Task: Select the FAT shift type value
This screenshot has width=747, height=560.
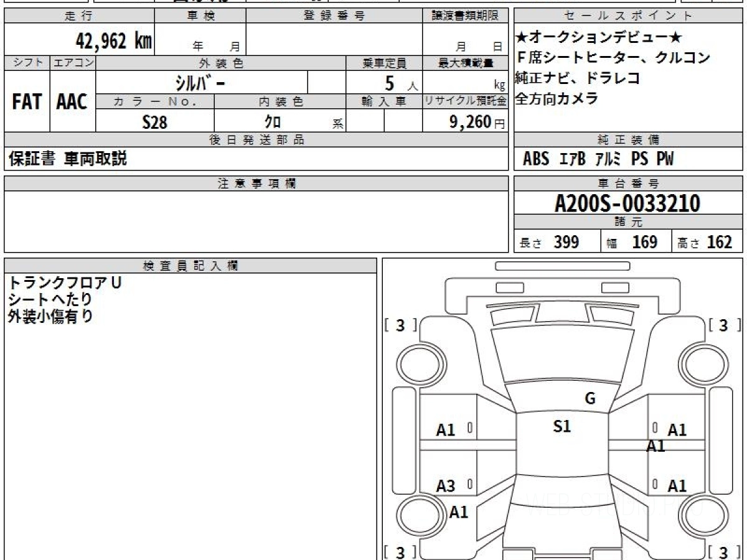Action: click(27, 102)
